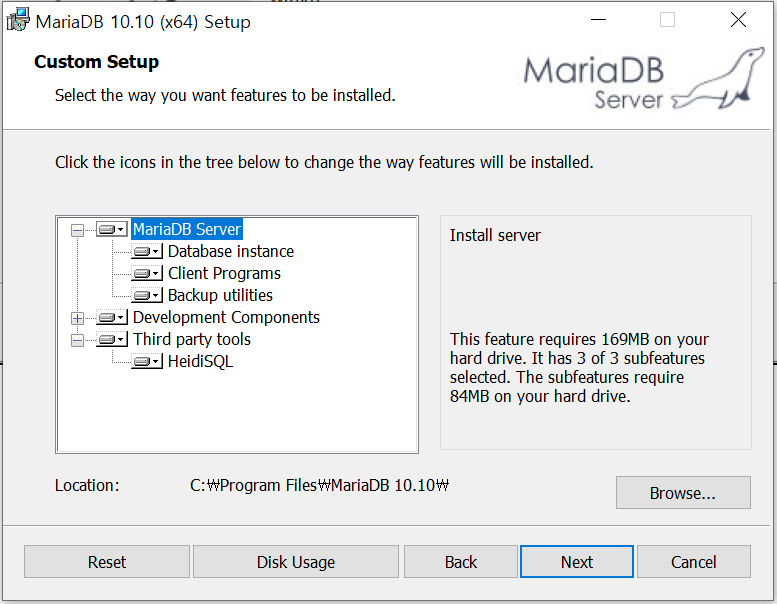Image resolution: width=777 pixels, height=604 pixels.
Task: Click the 'Custom Setup' heading
Action: [x=97, y=62]
